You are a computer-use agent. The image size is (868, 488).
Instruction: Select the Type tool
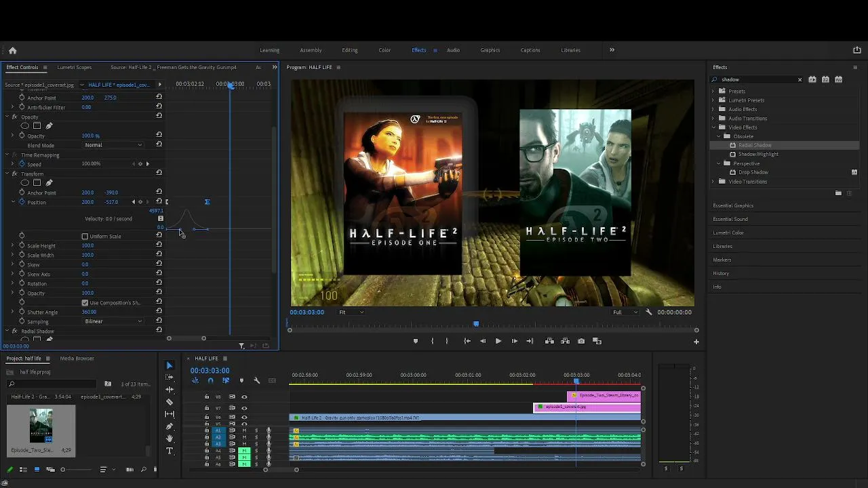(169, 451)
